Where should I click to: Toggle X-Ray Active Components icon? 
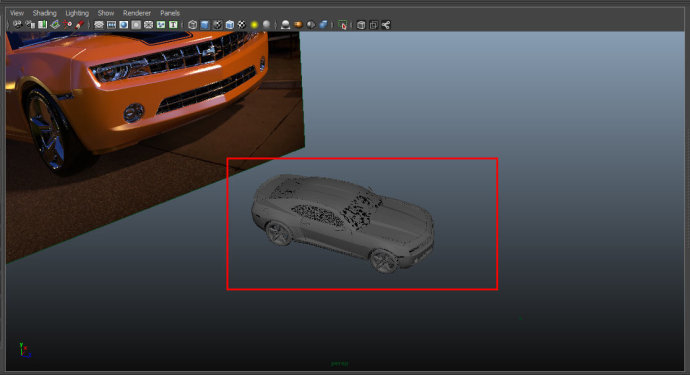pyautogui.click(x=374, y=25)
